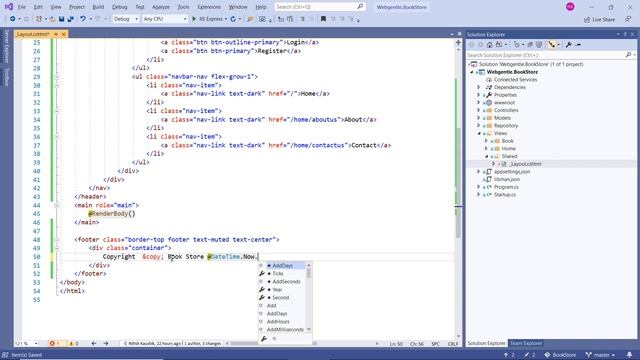Open the Extensions menu
This screenshot has width=640, height=360.
pos(209,7)
